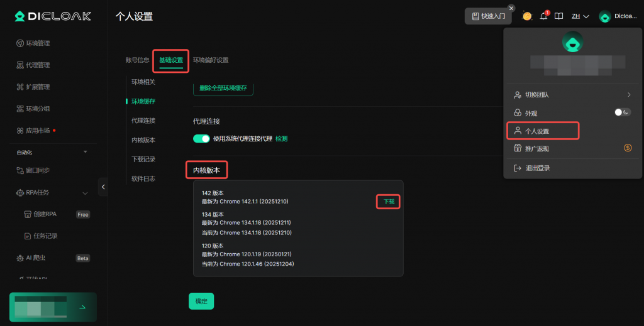Open 环境管理 in the sidebar
The image size is (644, 326).
pos(37,43)
